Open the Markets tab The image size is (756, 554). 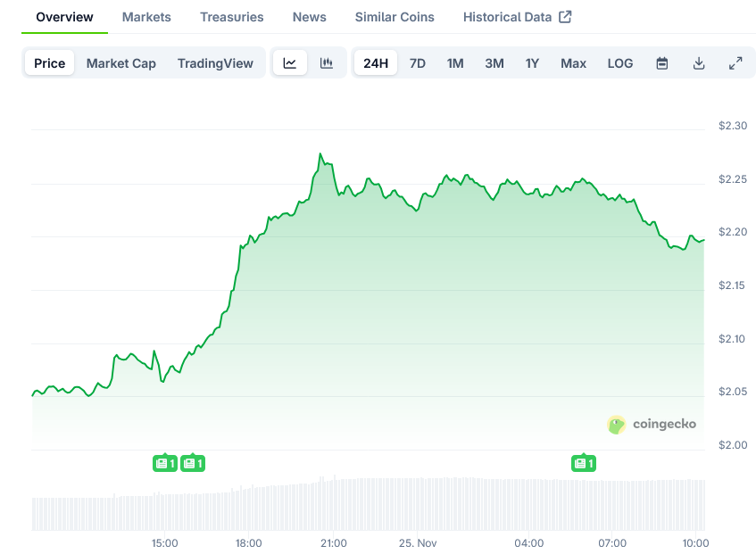tap(146, 17)
